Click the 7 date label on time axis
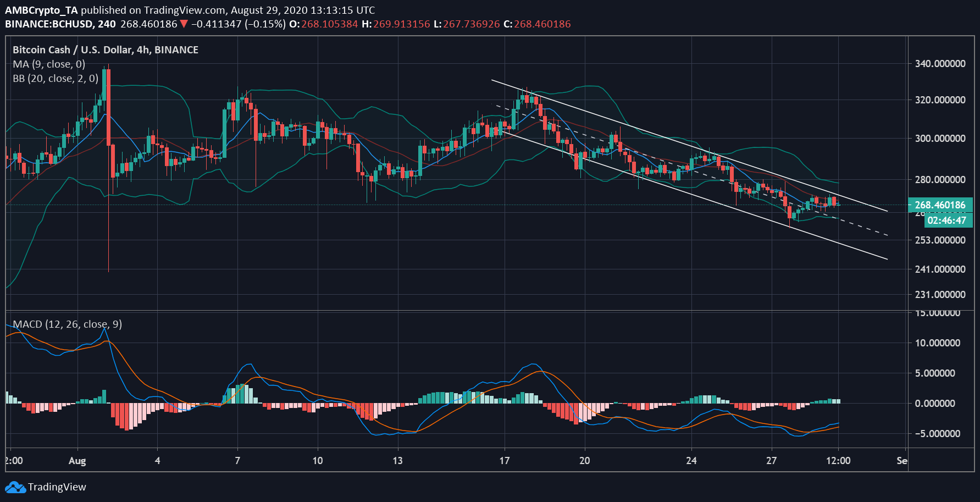This screenshot has width=980, height=502. (x=237, y=461)
